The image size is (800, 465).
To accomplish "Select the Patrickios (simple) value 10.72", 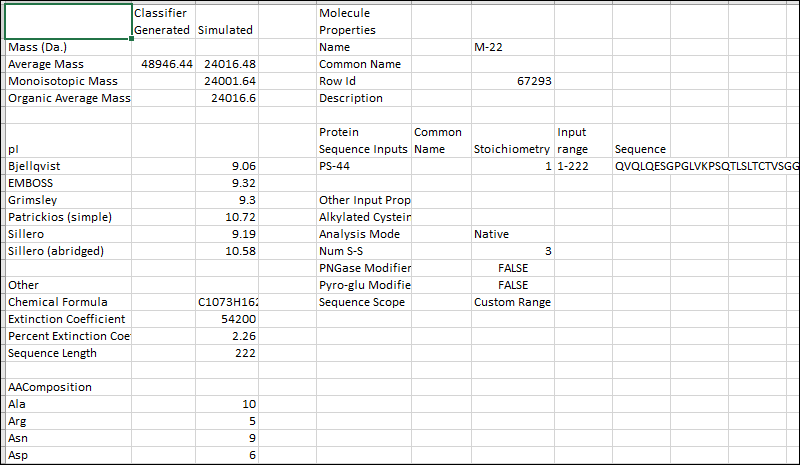I will [226, 217].
